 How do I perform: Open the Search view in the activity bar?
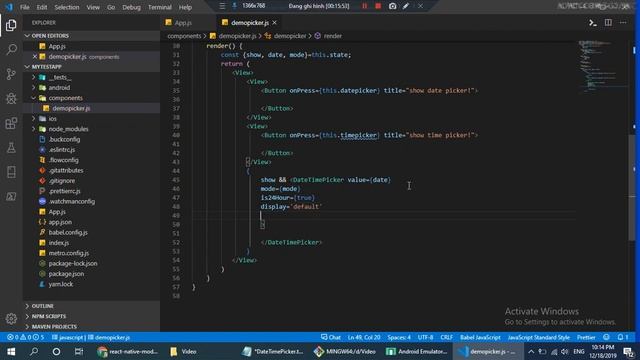coord(11,50)
